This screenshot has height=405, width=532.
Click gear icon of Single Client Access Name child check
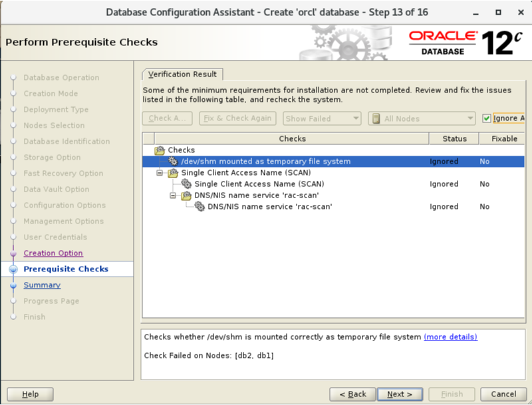pos(186,184)
